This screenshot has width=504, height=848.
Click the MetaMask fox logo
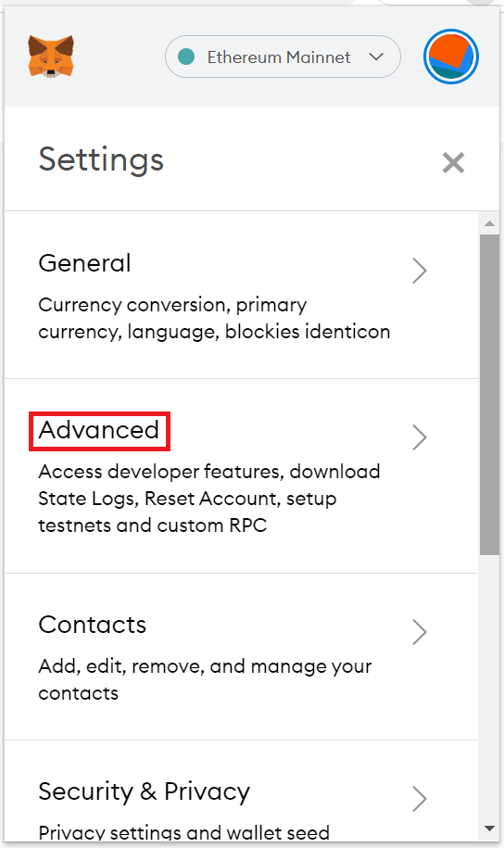coord(51,57)
